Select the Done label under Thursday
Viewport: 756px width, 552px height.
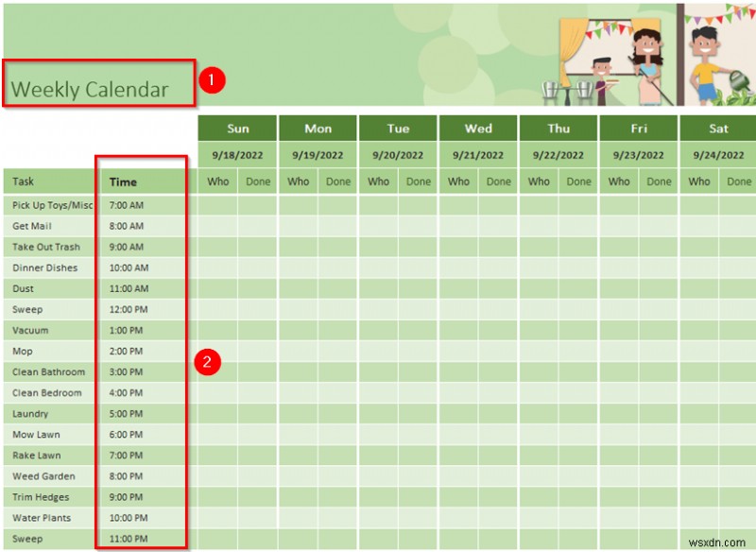[578, 181]
